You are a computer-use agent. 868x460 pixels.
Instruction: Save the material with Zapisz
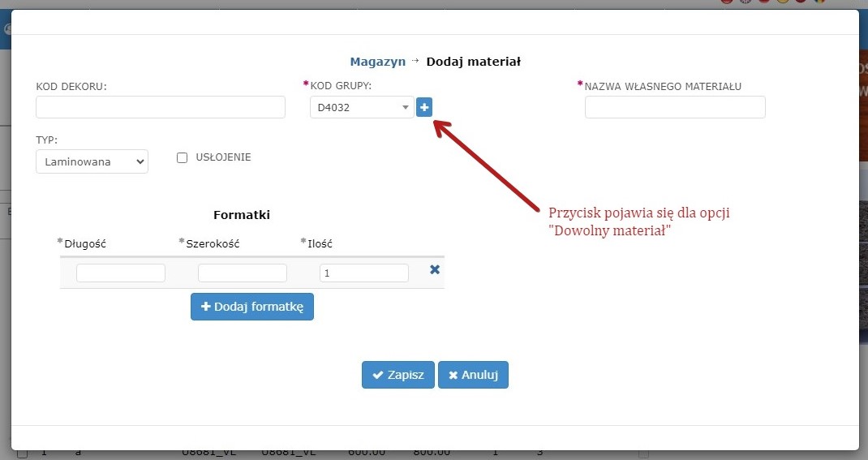[398, 375]
